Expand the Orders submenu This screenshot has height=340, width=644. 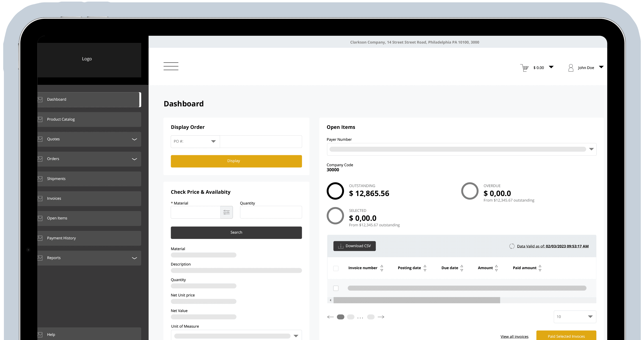coord(134,159)
